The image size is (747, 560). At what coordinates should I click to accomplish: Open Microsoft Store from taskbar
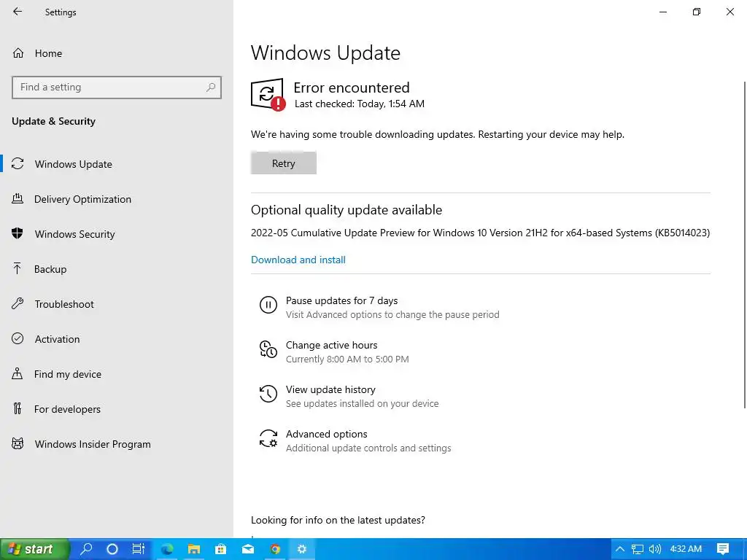pos(220,549)
